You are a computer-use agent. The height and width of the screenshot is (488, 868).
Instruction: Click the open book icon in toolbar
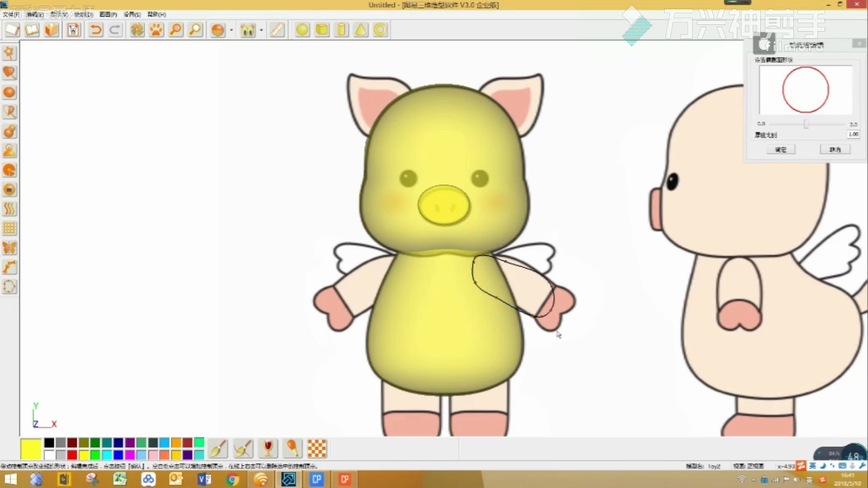[32, 30]
